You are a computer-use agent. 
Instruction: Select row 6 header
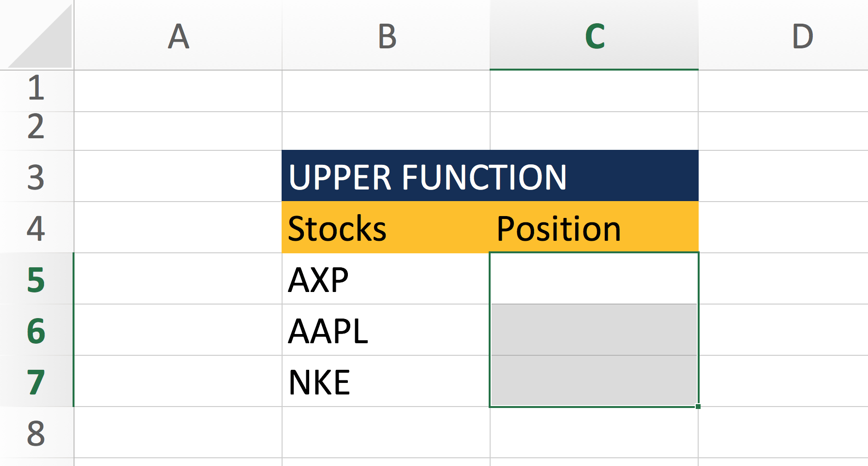pos(37,330)
